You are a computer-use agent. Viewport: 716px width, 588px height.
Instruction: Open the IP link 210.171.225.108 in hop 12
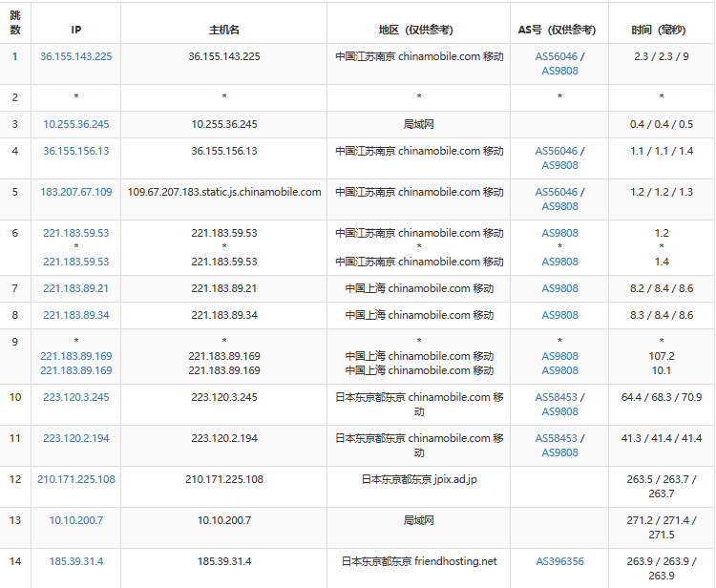click(75, 479)
